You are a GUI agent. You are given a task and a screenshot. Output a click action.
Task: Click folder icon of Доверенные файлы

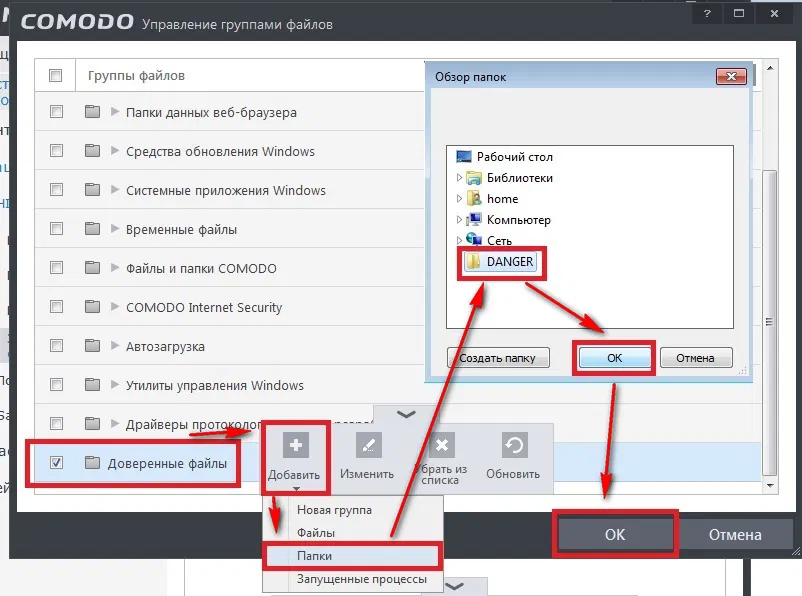[92, 462]
